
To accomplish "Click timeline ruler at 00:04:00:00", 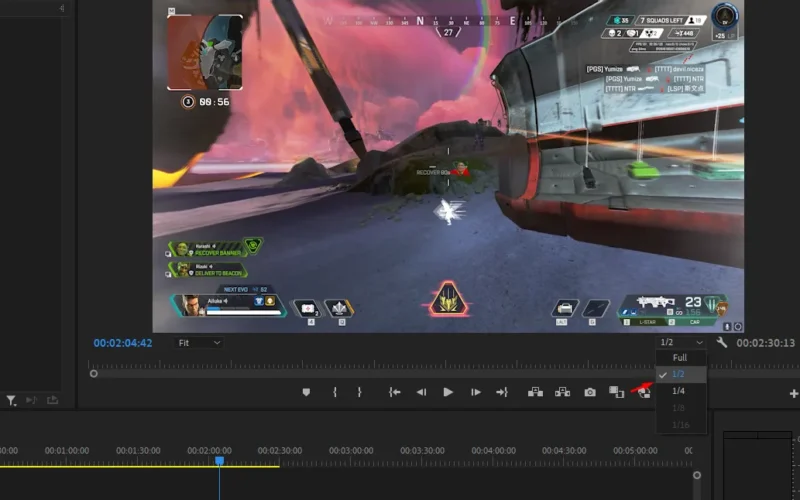I will point(493,451).
